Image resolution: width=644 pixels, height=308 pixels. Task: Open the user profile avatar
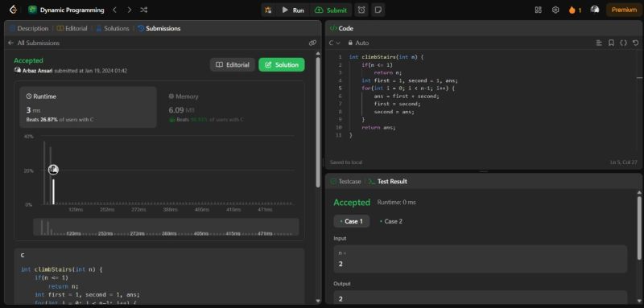(595, 10)
